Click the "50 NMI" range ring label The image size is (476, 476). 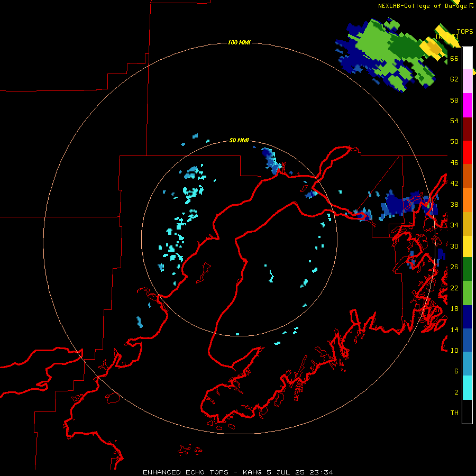pyautogui.click(x=239, y=140)
